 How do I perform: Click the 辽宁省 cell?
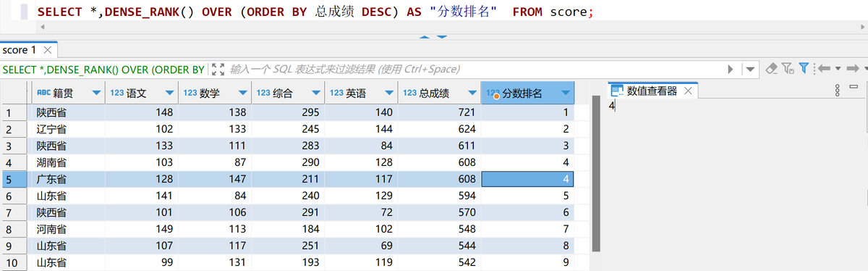click(x=68, y=129)
